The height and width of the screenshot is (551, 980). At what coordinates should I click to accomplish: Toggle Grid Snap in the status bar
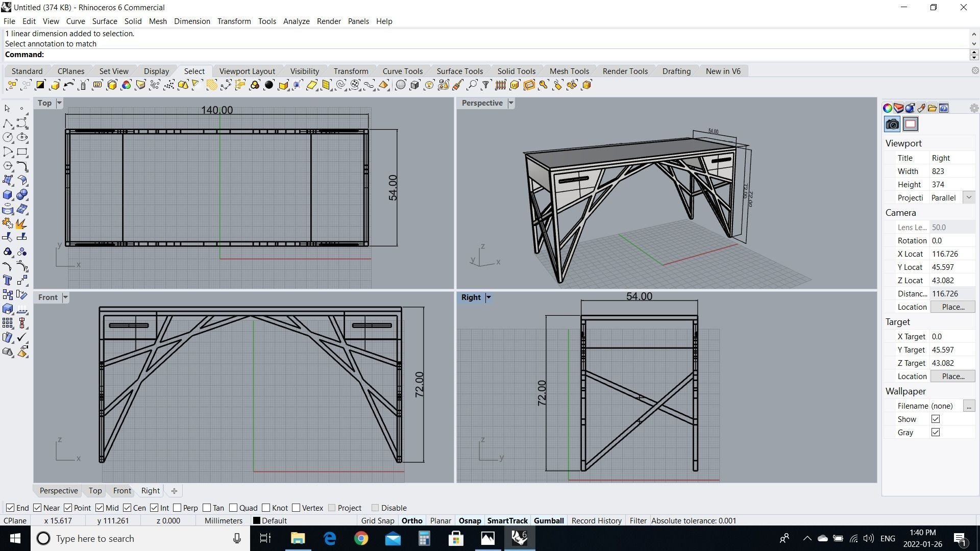378,521
